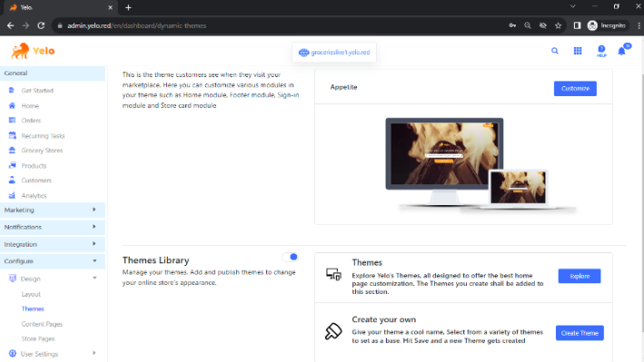Go to Content Pages in sidebar

[x=42, y=324]
